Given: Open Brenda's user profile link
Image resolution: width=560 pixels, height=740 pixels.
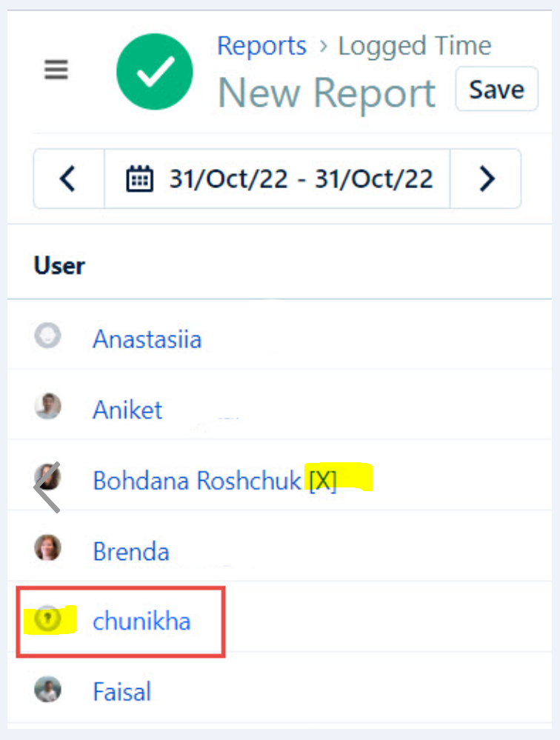Looking at the screenshot, I should point(130,550).
